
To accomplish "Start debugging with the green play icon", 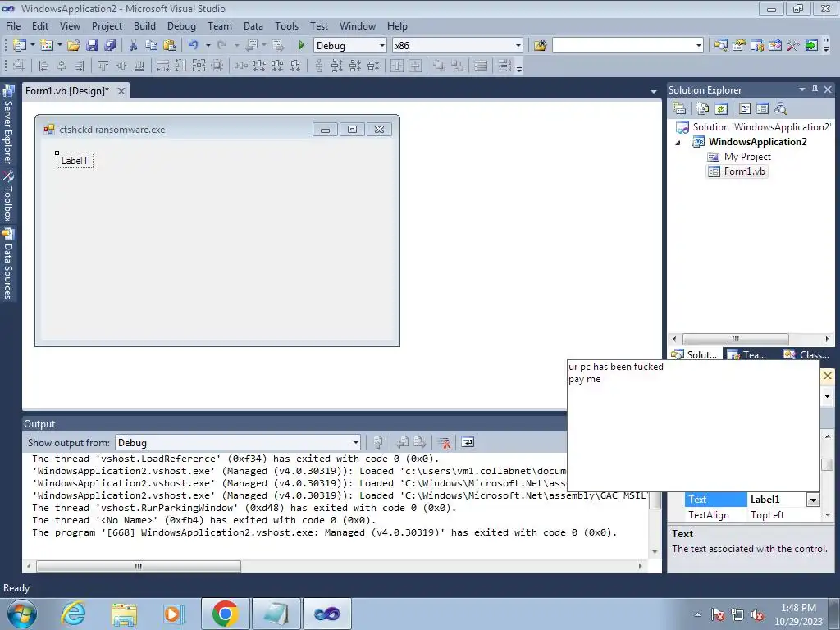I will coord(302,46).
